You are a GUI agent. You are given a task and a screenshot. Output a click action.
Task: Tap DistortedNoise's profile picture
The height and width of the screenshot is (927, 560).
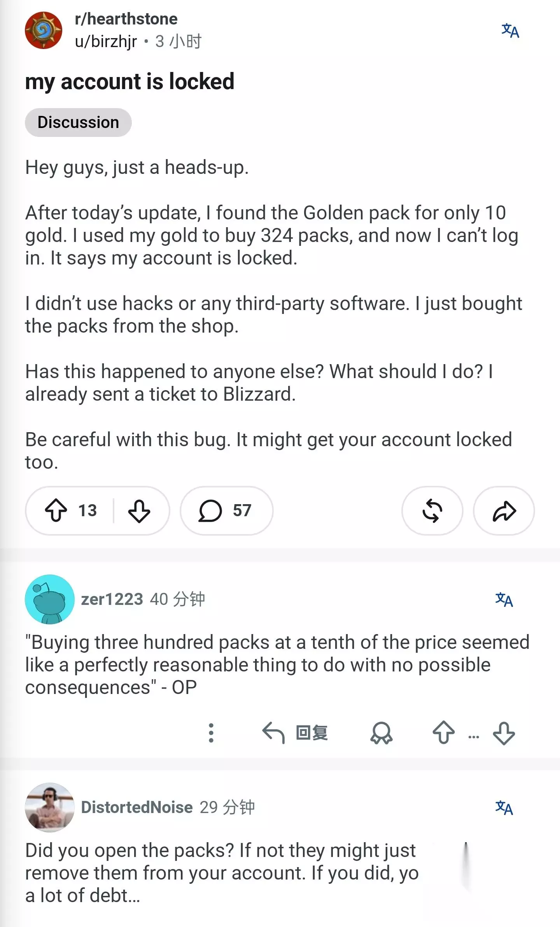(x=50, y=807)
